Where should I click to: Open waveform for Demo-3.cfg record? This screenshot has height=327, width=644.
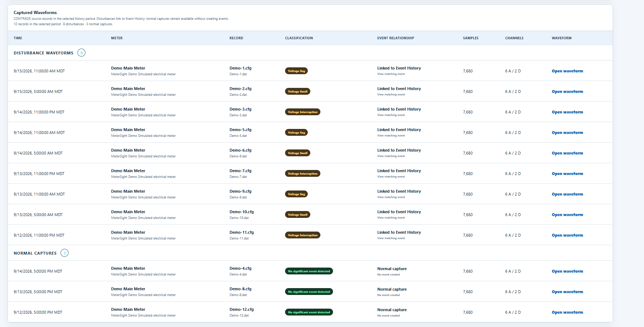[x=567, y=112]
